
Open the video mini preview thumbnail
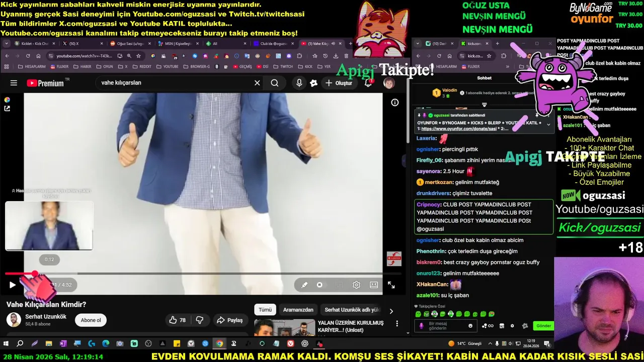[49, 226]
